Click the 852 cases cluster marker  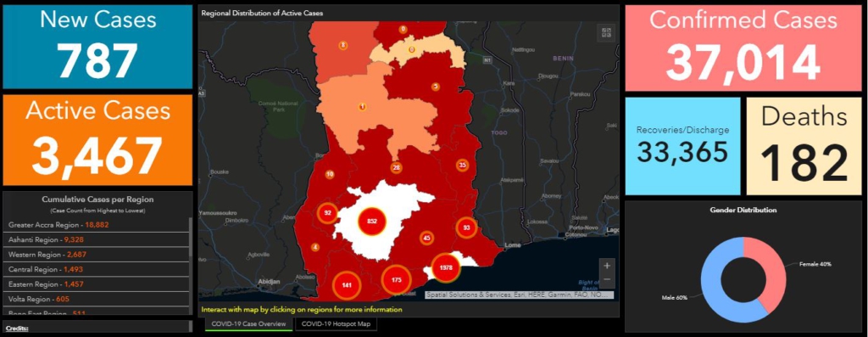pos(372,222)
